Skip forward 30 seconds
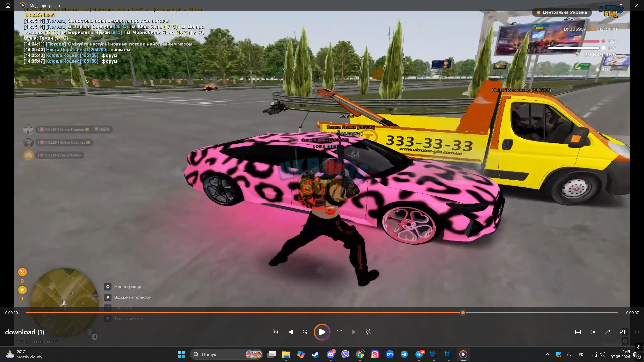This screenshot has width=644, height=362. click(339, 332)
